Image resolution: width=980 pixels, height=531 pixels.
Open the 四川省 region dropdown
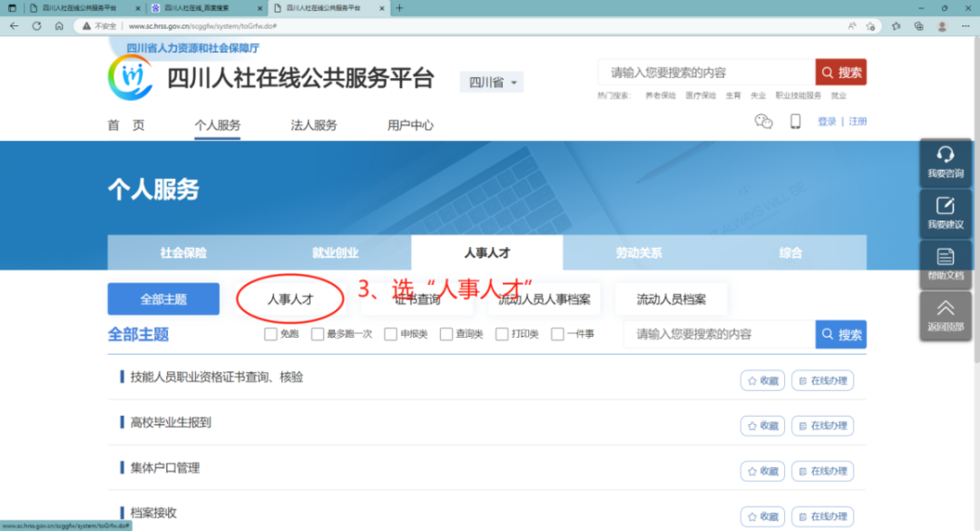pos(491,81)
